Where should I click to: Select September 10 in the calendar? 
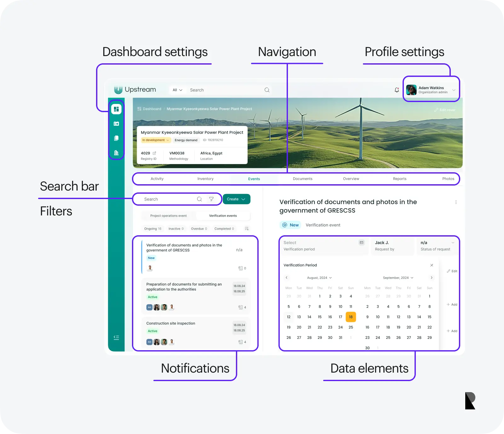[x=378, y=317]
